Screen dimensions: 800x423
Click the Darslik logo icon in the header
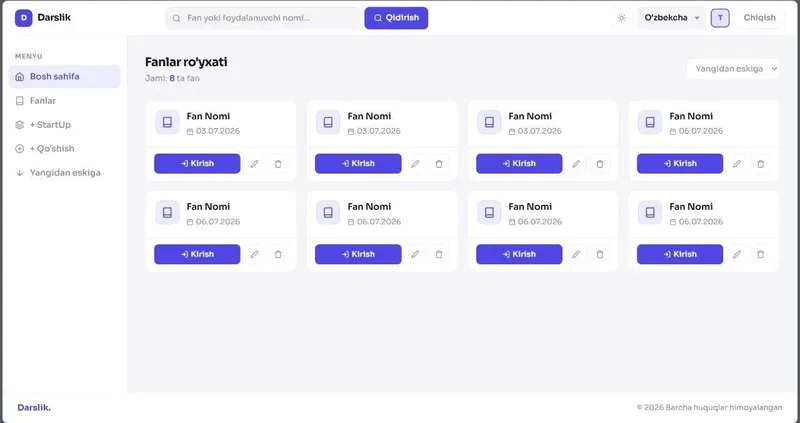pyautogui.click(x=23, y=18)
